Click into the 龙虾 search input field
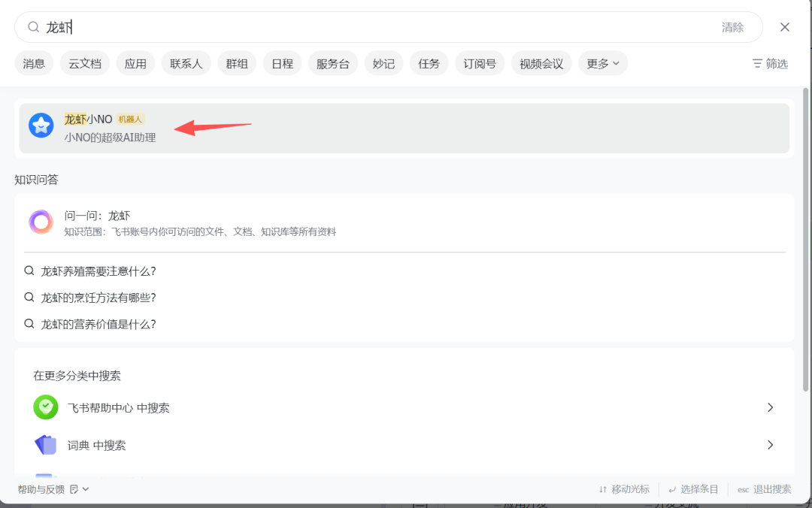812x508 pixels. pyautogui.click(x=376, y=27)
